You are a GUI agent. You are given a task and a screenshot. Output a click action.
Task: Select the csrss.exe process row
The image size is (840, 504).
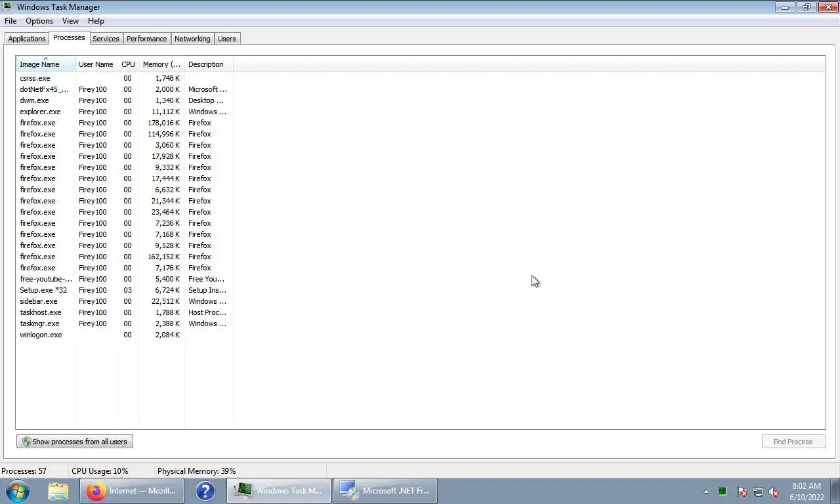click(x=125, y=78)
